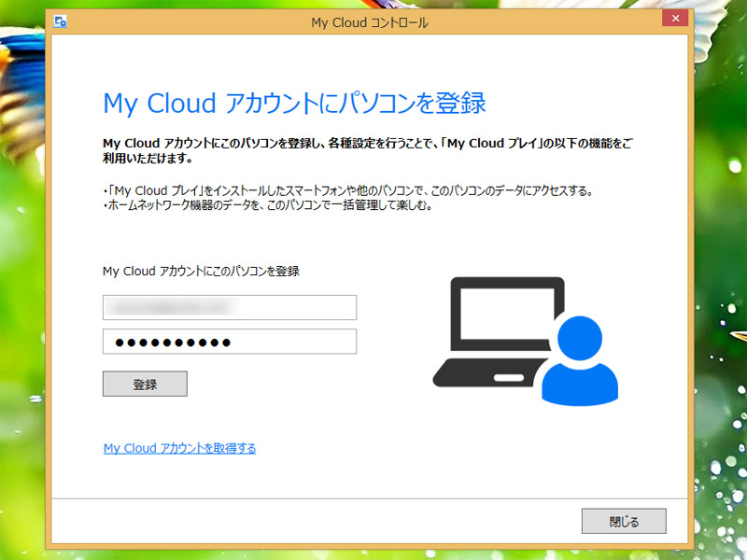Click the green desktop wallpaper right of window
The width and height of the screenshot is (747, 560).
click(719, 280)
